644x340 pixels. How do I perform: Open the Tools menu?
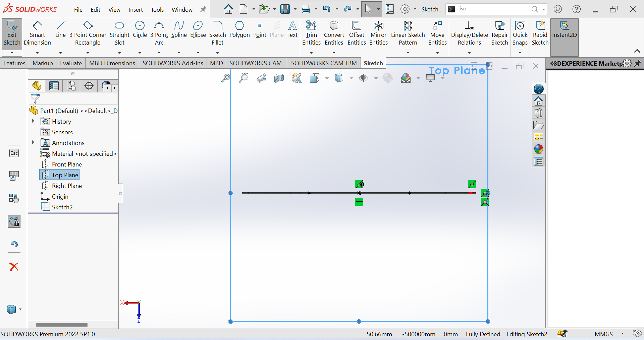(x=157, y=10)
